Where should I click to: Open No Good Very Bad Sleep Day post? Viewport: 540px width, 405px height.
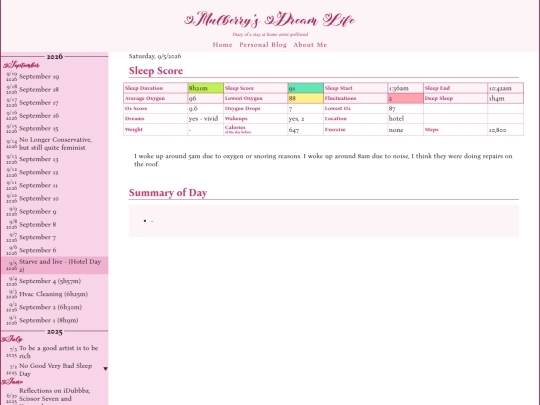[x=55, y=370]
